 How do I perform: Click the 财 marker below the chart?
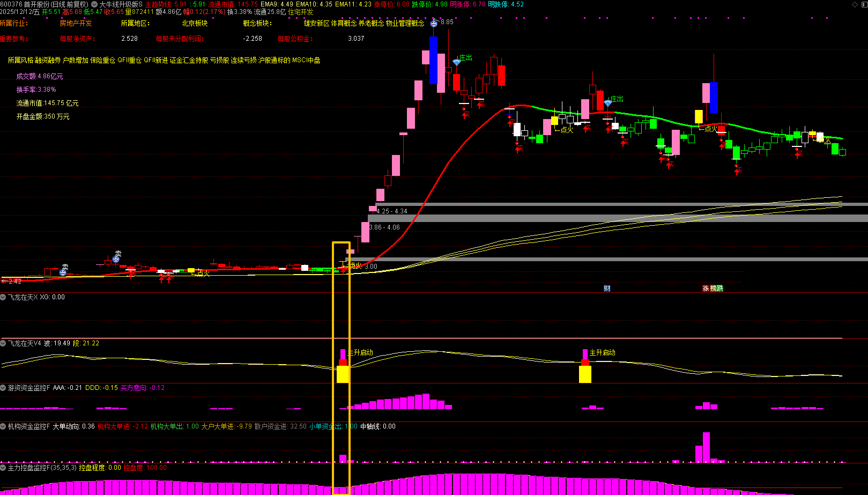[x=607, y=289]
